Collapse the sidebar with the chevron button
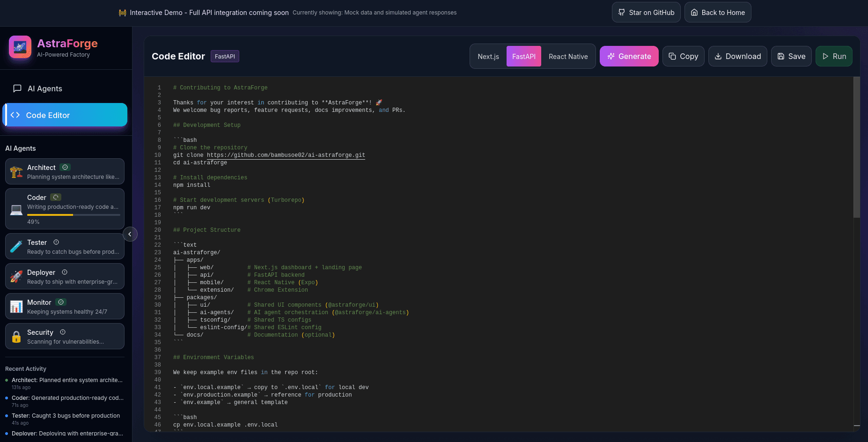This screenshot has height=442, width=868. tap(130, 234)
